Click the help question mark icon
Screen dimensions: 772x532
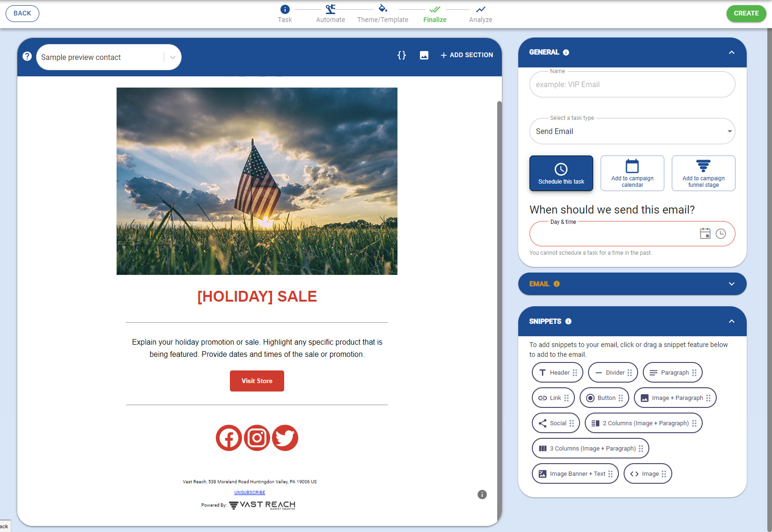[x=27, y=56]
